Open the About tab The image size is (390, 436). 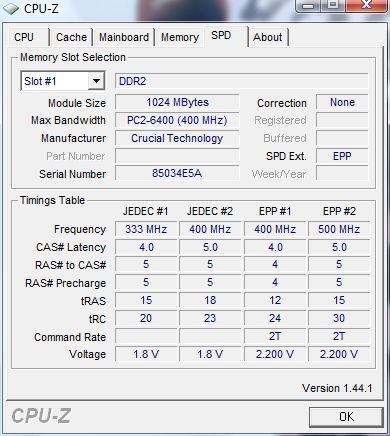[x=268, y=37]
